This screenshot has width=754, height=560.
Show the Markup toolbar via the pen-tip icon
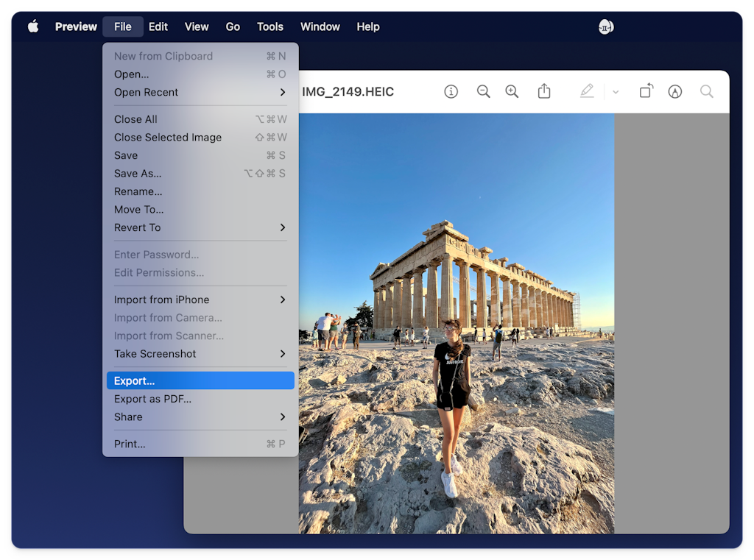click(x=675, y=91)
